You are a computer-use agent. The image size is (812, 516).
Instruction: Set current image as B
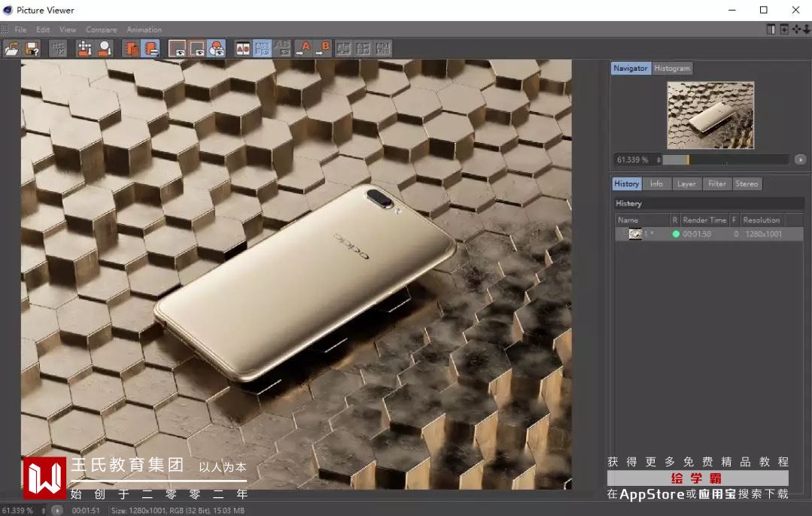click(x=323, y=49)
